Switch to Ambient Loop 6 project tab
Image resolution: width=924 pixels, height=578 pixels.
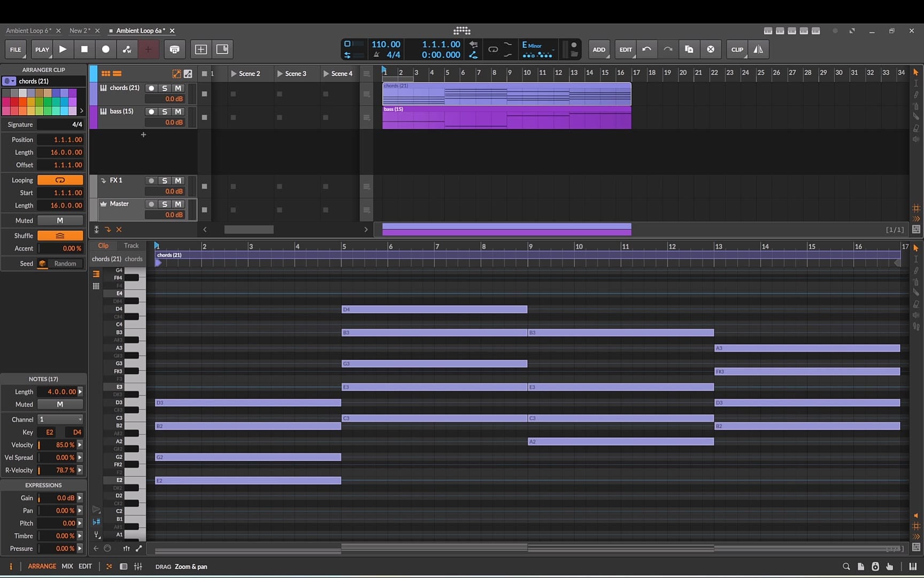click(x=28, y=31)
